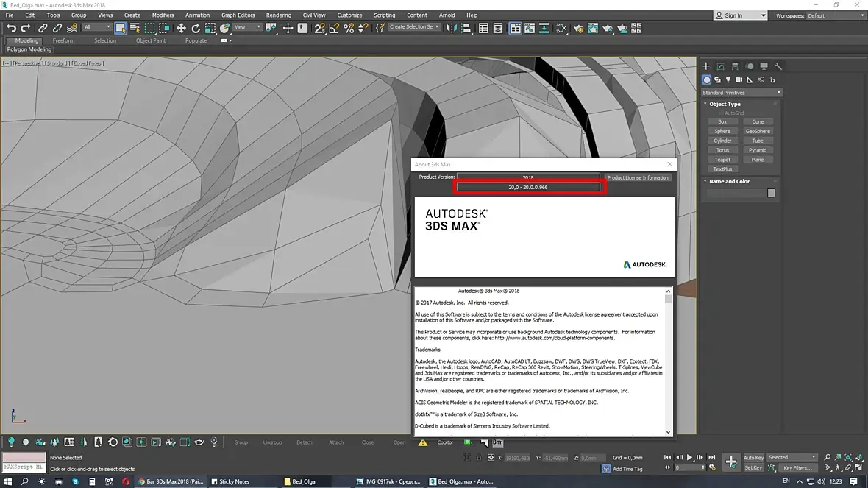Select the Move transform tool
868x488 pixels.
click(181, 28)
